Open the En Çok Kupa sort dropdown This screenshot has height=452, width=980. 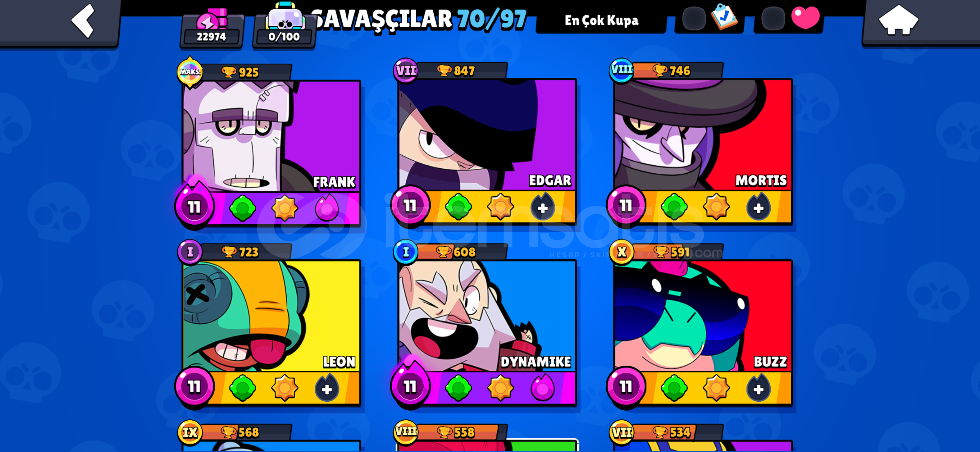pos(601,20)
